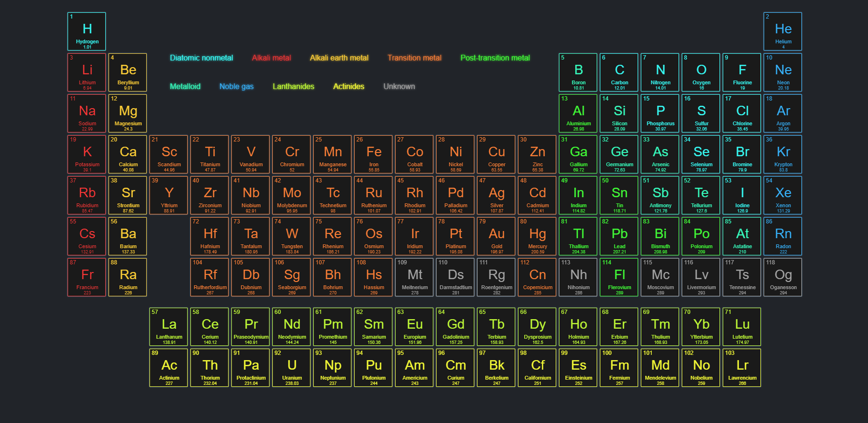
Task: Select the Alkali earth metal category
Action: tap(339, 58)
